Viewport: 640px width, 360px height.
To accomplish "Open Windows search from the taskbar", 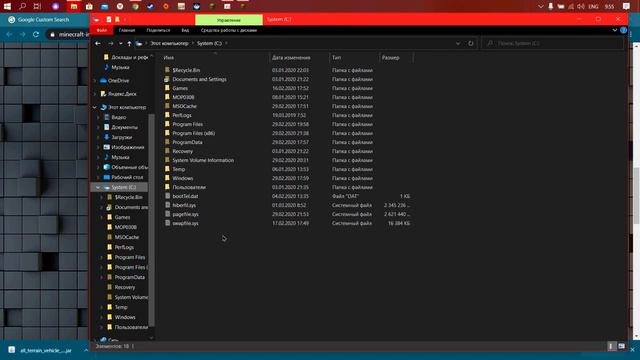I will pos(22,7).
